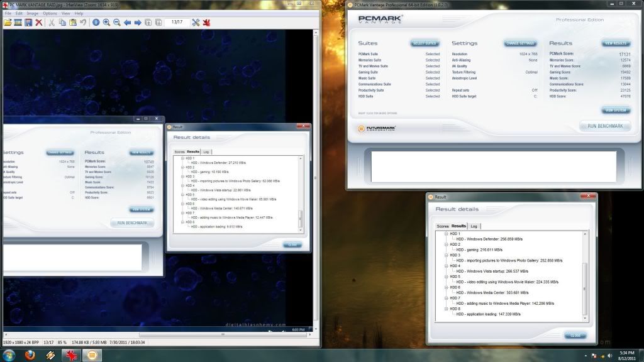Collapse the HDD 4 tree node
644x362 pixels.
[x=446, y=266]
